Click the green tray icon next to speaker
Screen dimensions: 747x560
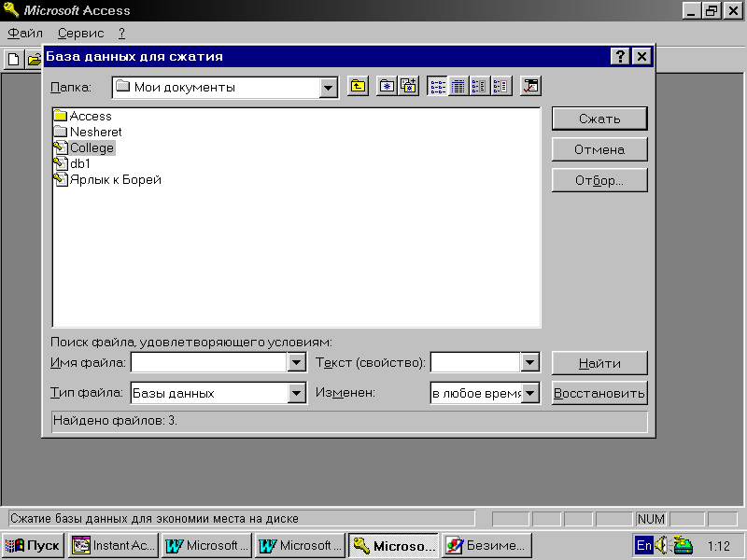683,545
